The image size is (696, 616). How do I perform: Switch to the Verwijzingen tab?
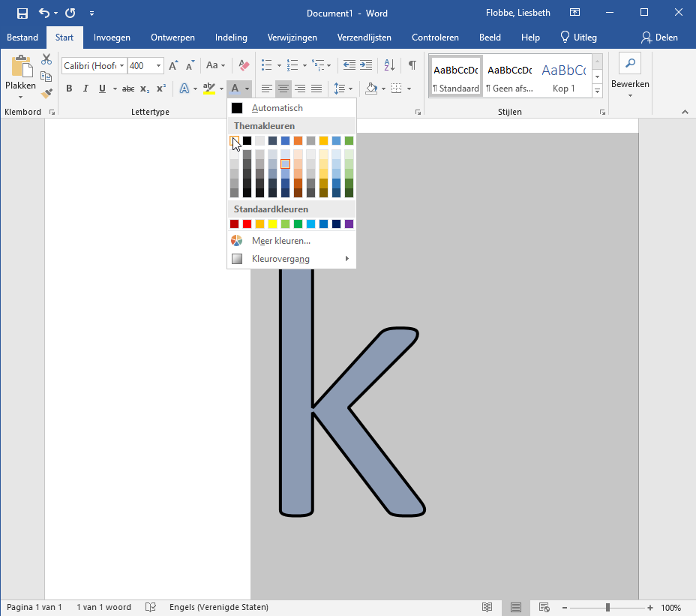point(292,38)
